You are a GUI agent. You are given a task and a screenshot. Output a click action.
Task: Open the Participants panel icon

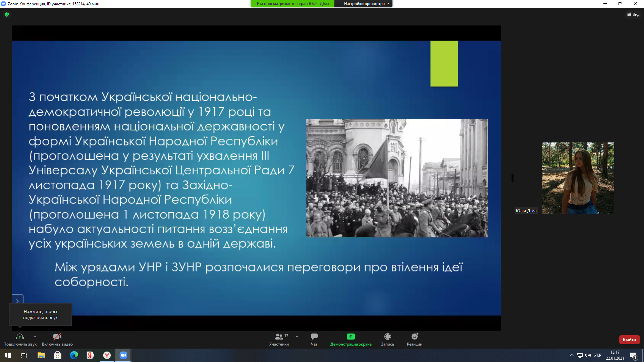coord(279,337)
